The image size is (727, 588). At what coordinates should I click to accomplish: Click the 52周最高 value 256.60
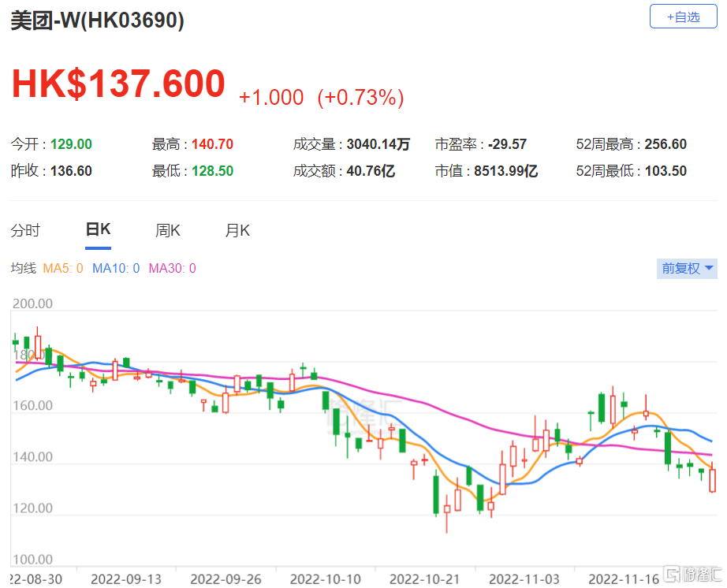click(665, 144)
